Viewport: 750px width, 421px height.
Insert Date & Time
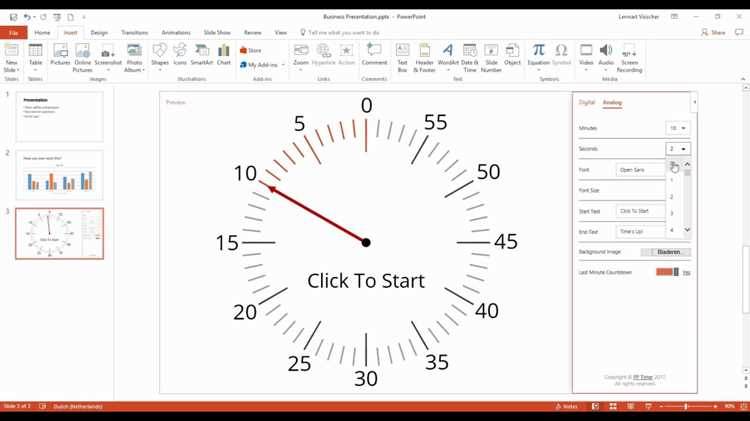(x=470, y=57)
